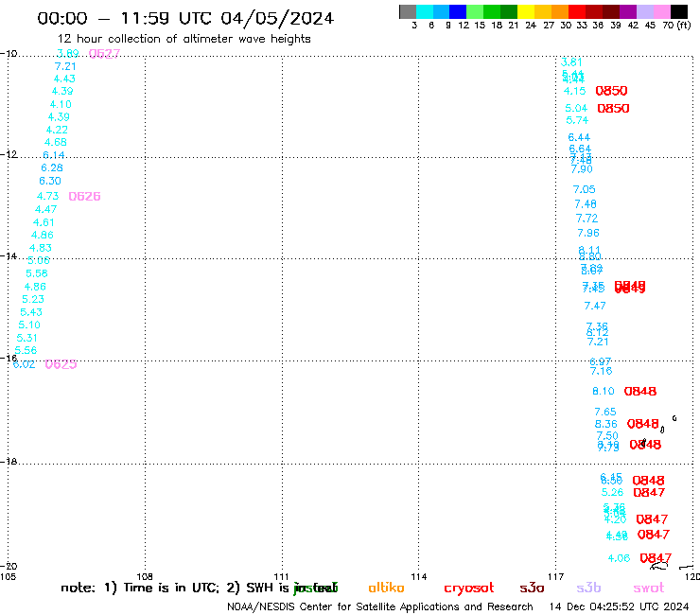
Task: Select the wave height value 4.22
Action: pos(57,130)
